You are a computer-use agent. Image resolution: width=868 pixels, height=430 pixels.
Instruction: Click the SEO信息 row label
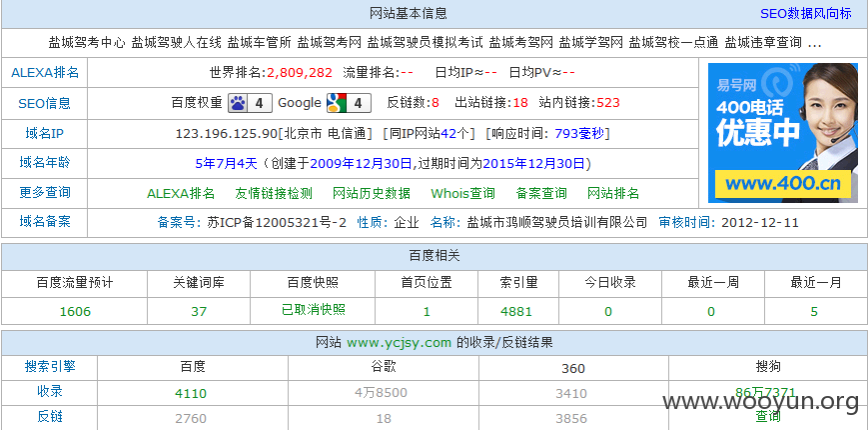click(x=44, y=103)
